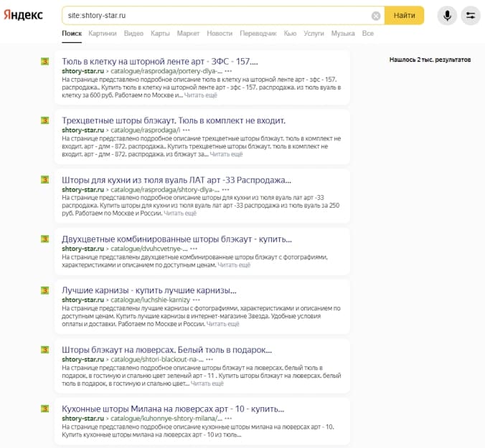Image resolution: width=485 pixels, height=448 pixels.
Task: Open result Кухонные шторы Милана на люверсах
Action: [173, 409]
